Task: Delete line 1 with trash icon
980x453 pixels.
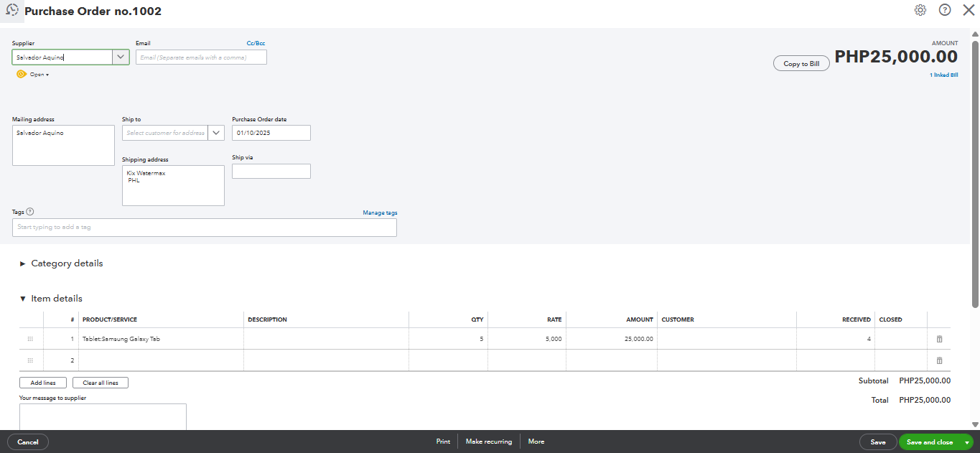Action: pyautogui.click(x=939, y=339)
